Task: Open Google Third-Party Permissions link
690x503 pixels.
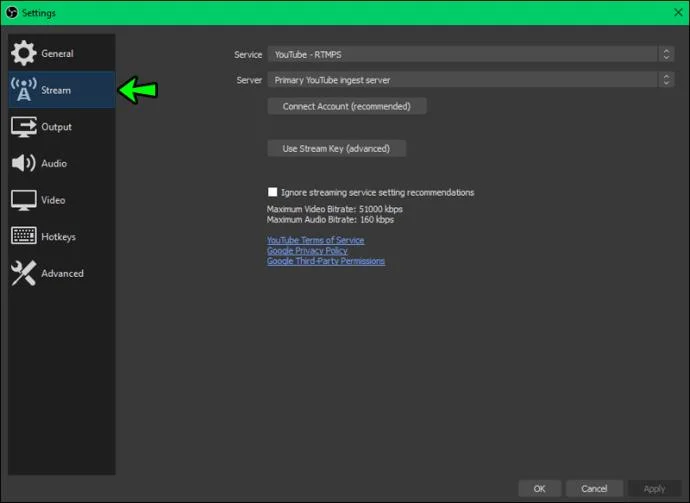Action: (x=326, y=261)
